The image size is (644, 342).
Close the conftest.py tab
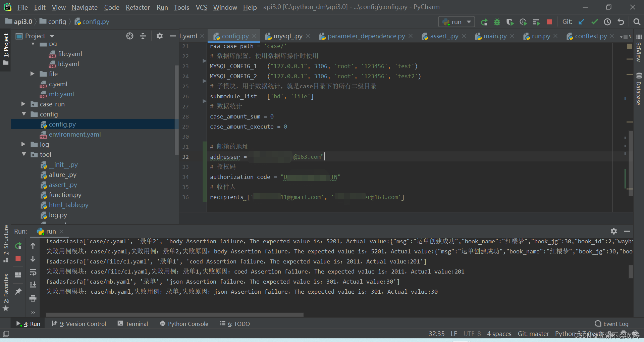click(612, 36)
